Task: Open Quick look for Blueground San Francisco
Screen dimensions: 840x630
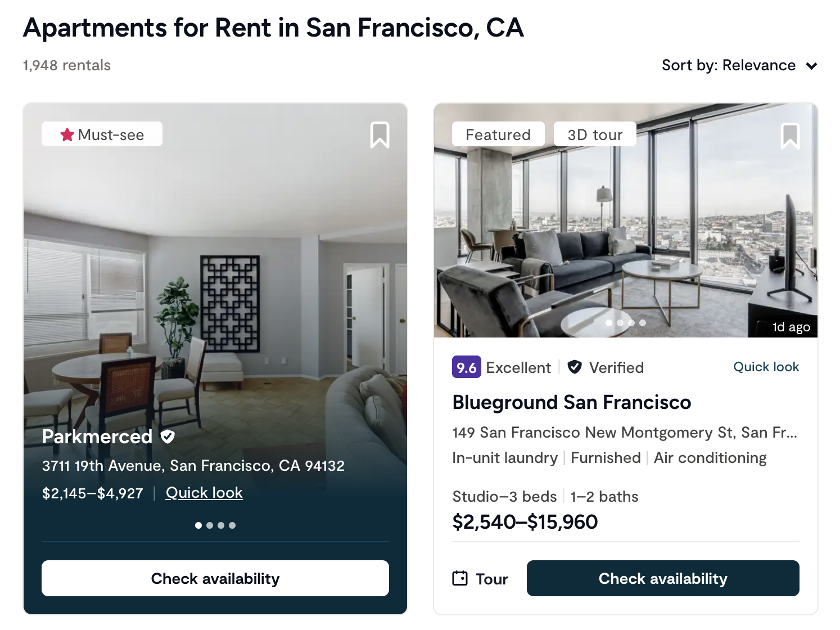Action: point(766,367)
